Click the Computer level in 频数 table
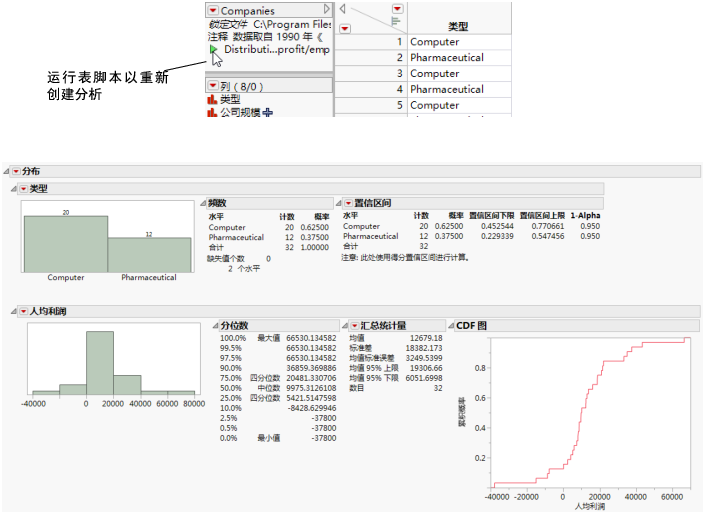 pos(227,227)
